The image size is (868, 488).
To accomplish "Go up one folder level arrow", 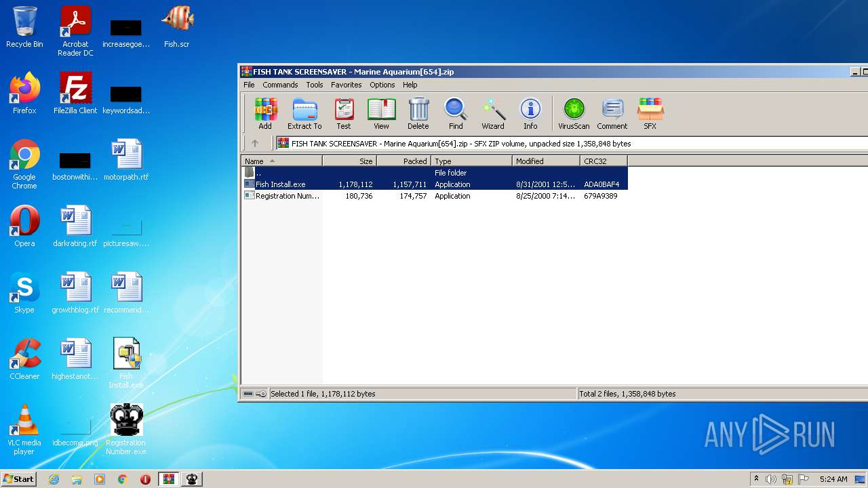I will point(255,143).
